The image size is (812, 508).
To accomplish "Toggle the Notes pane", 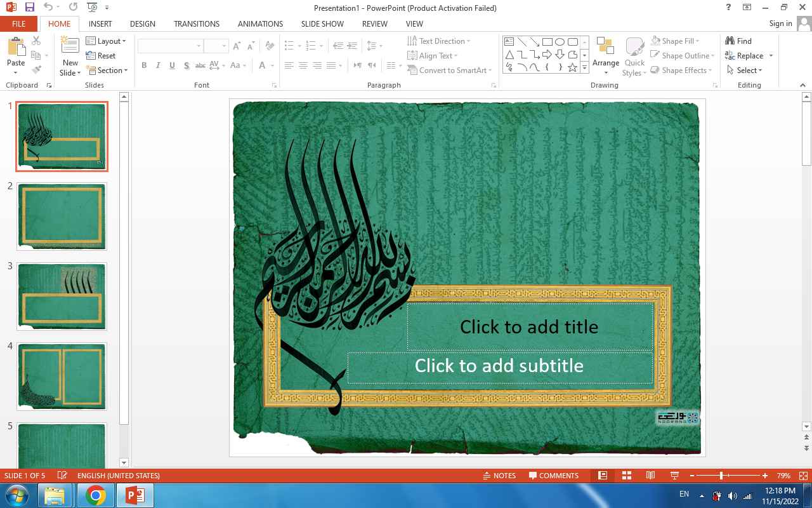I will 499,476.
